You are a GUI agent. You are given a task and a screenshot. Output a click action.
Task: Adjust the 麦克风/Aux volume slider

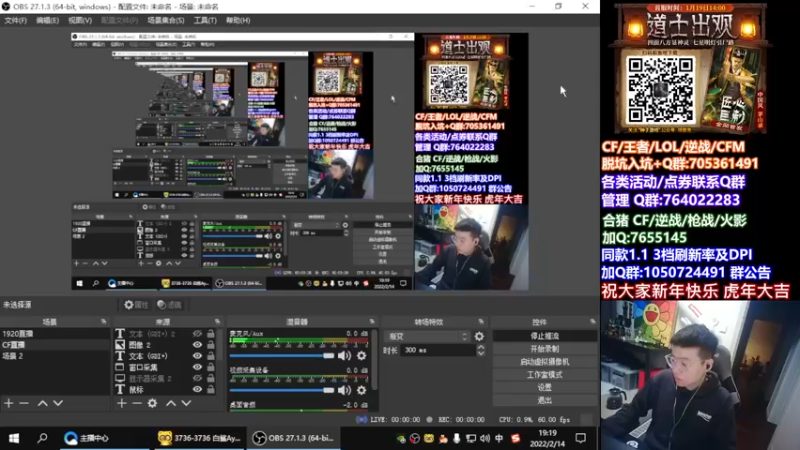point(282,356)
